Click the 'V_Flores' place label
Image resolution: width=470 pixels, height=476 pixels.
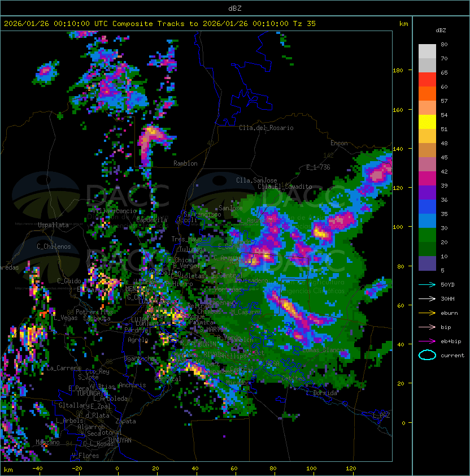click(85, 456)
